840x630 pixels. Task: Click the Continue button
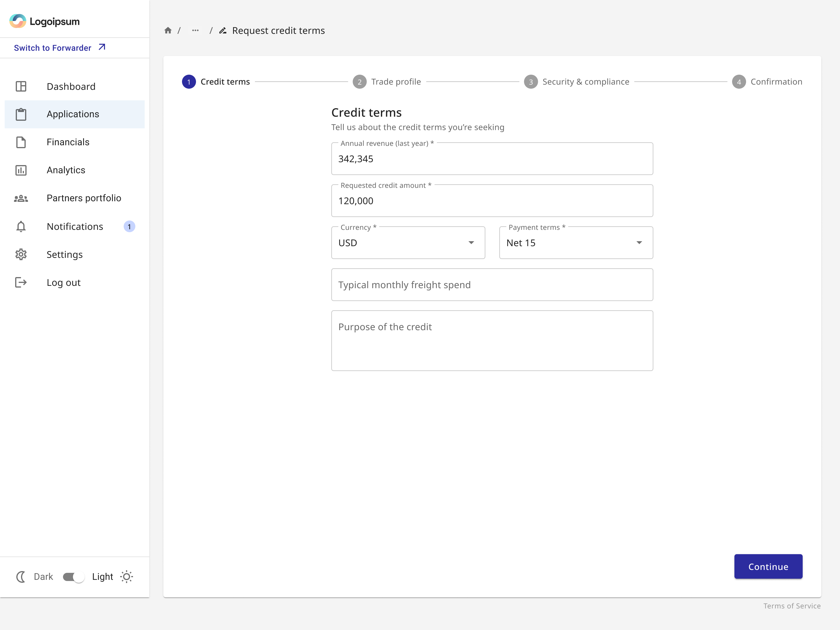[x=768, y=567]
